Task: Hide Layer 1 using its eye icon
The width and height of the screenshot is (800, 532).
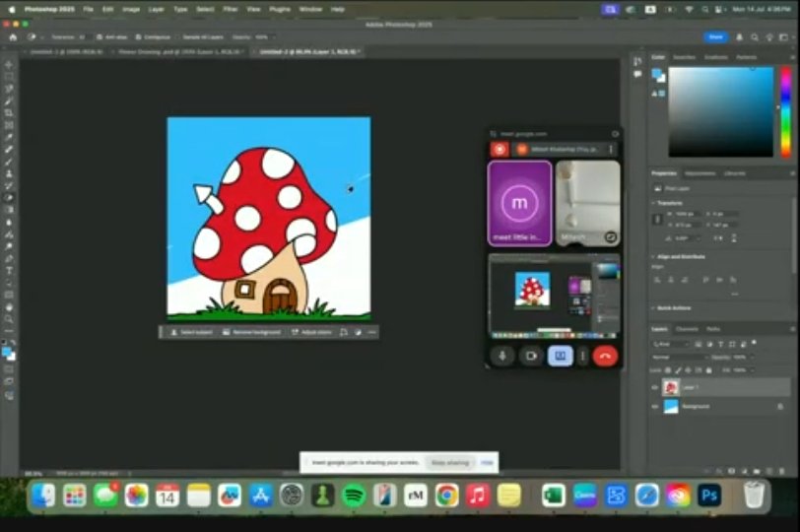Action: coord(655,387)
